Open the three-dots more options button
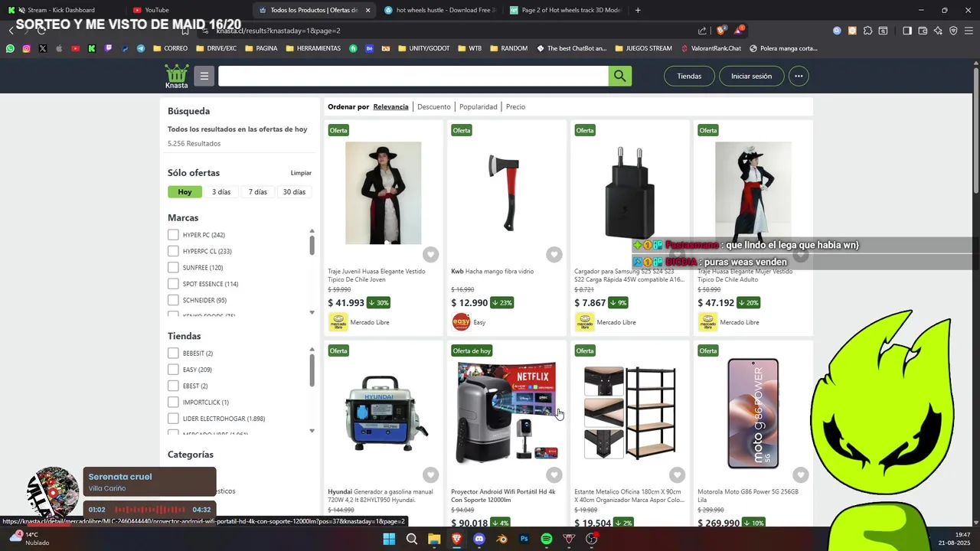Viewport: 980px width, 551px height. tap(799, 76)
